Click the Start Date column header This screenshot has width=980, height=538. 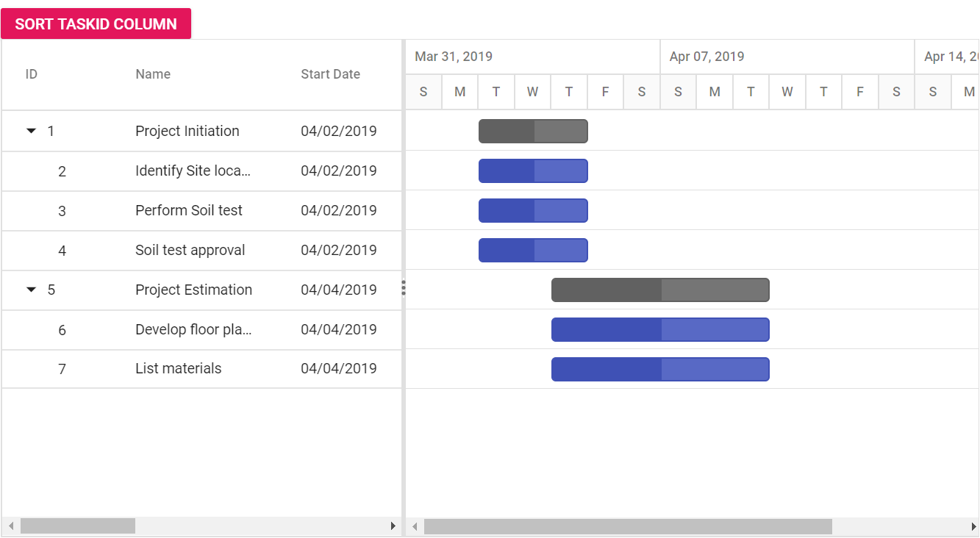[330, 74]
